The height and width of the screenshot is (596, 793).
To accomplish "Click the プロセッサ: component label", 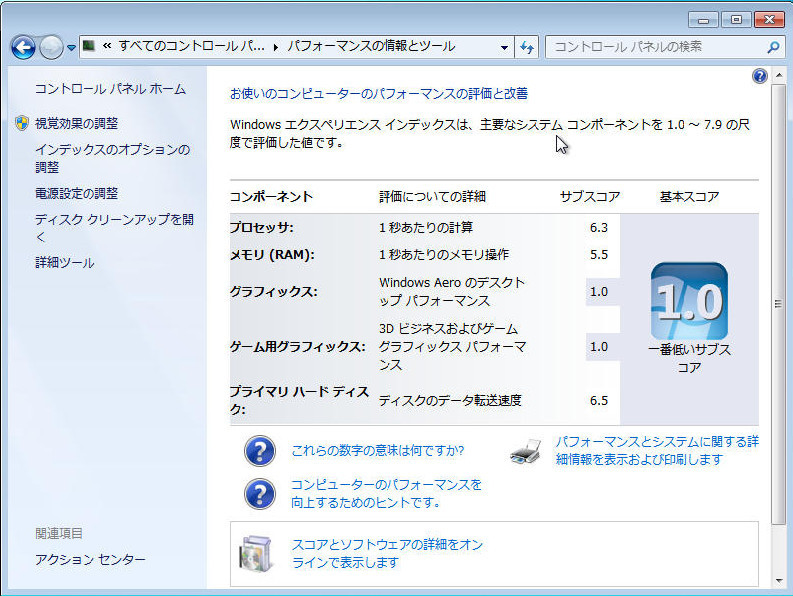I will click(261, 228).
